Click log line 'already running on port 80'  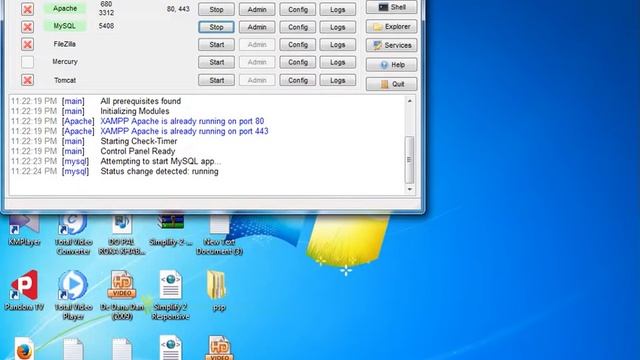pyautogui.click(x=182, y=121)
